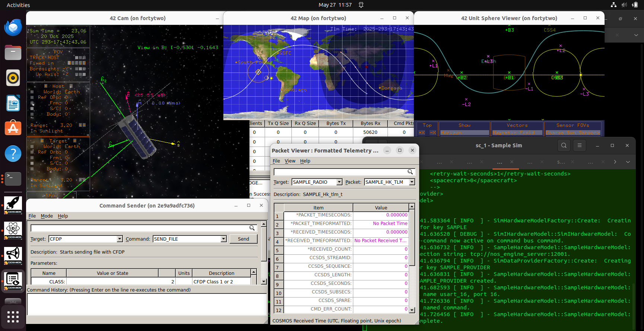Screen dimensions: 644x331
Task: Click the terminal search magnifier icon
Action: click(564, 145)
